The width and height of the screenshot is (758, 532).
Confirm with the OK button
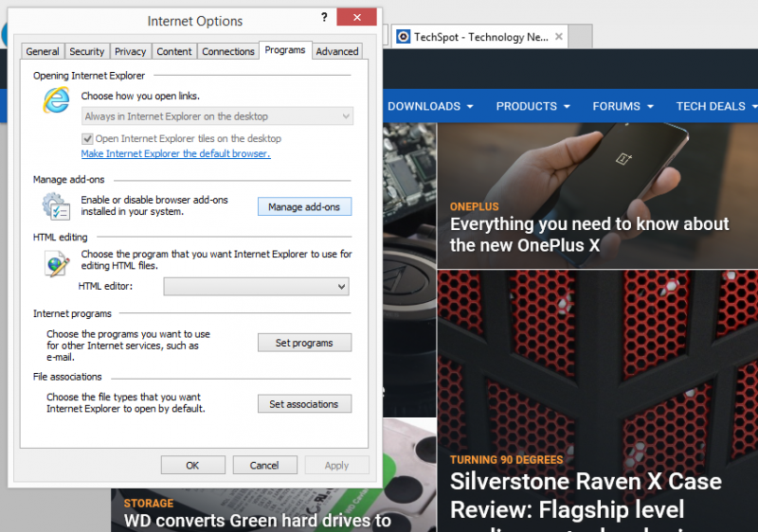click(x=193, y=466)
